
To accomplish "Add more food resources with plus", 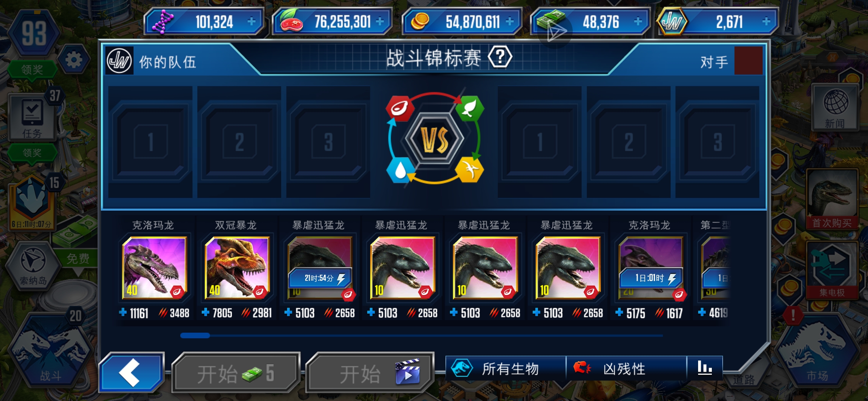I will 380,22.
